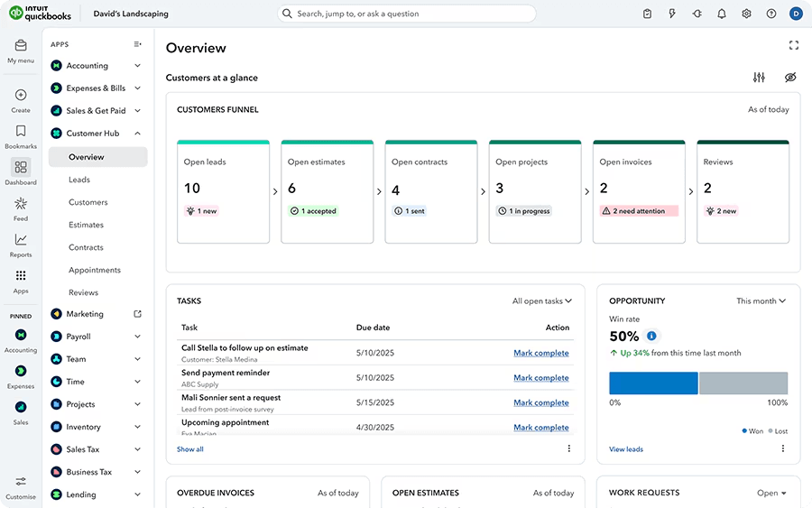Open Bookmarks in the left rail
Image resolution: width=812 pixels, height=508 pixels.
(21, 132)
